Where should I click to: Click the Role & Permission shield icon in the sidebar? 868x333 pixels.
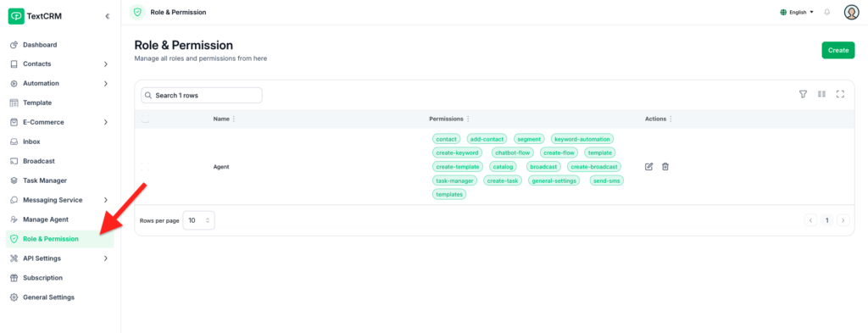click(14, 239)
